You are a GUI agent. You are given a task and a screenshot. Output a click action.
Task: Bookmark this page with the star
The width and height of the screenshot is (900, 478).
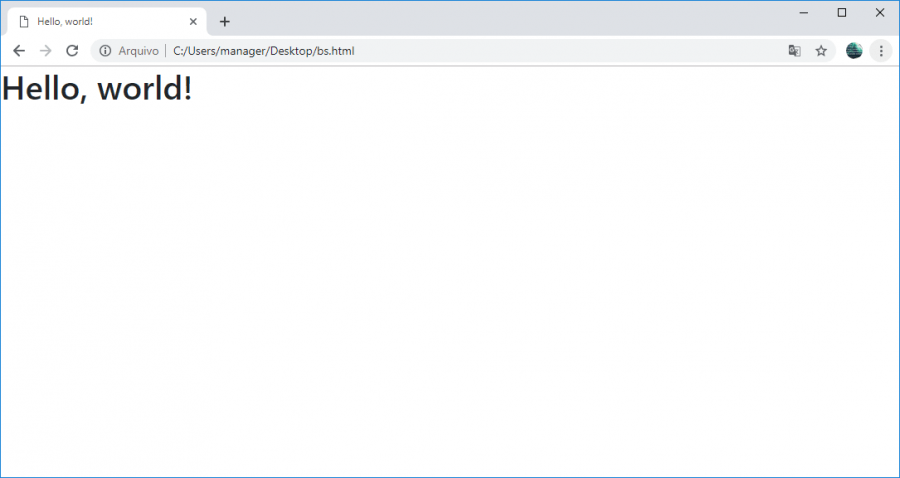821,51
